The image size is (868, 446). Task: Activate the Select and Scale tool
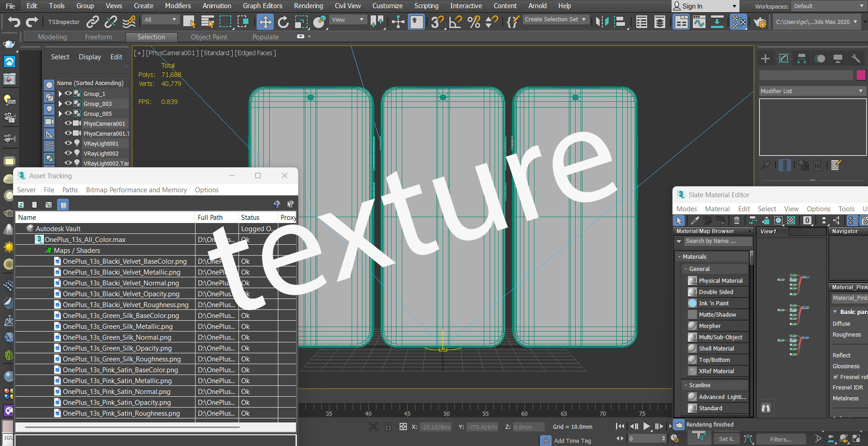301,22
